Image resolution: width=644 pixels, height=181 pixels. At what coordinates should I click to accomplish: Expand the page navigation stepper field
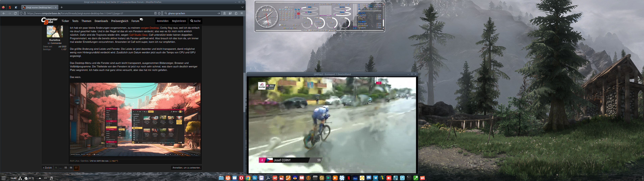(61, 167)
